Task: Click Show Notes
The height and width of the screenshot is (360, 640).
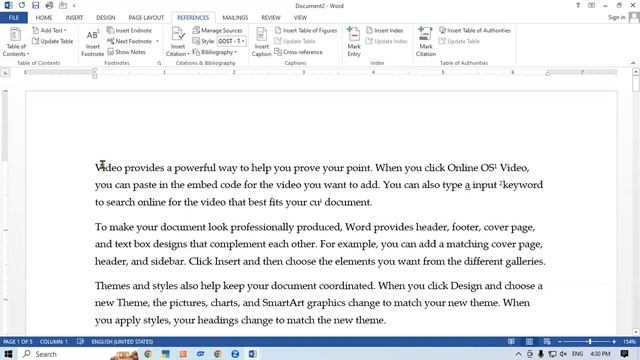Action: click(127, 52)
